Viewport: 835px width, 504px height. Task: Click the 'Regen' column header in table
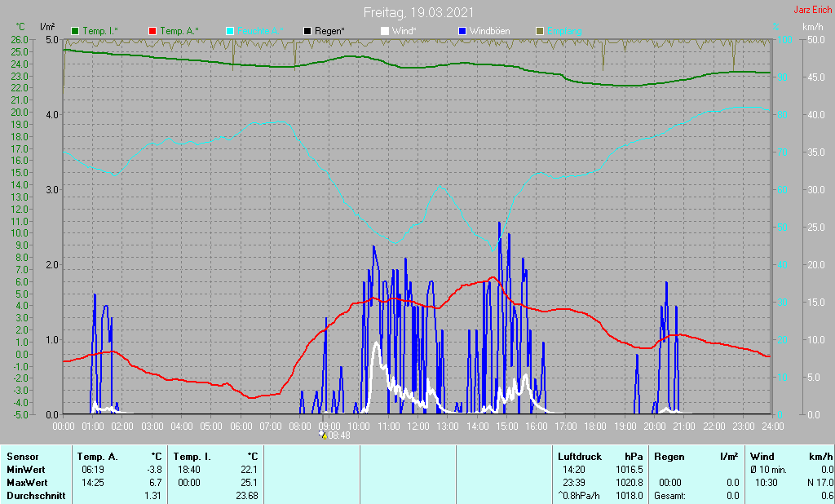click(x=669, y=457)
